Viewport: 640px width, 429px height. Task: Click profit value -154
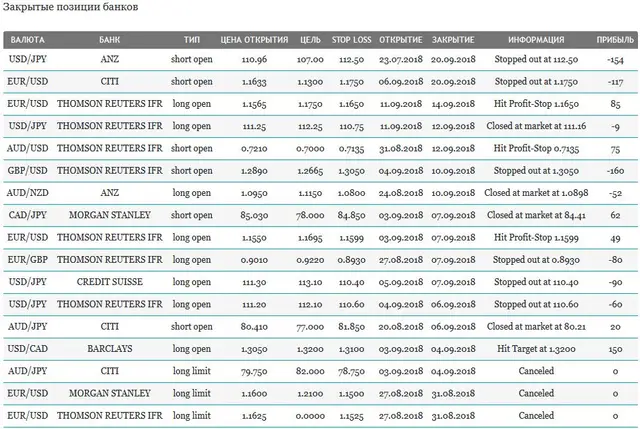point(615,60)
